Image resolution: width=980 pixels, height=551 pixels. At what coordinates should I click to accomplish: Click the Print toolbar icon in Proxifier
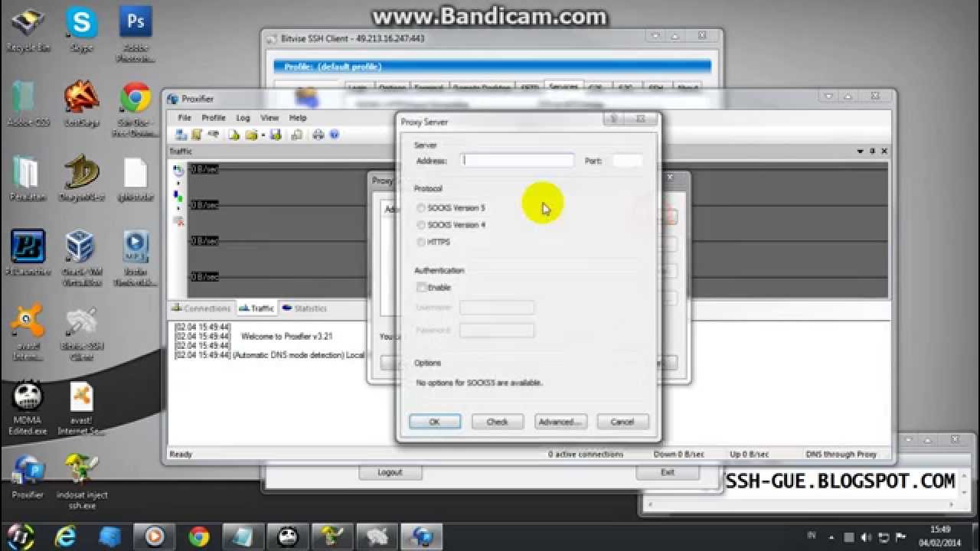coord(318,135)
